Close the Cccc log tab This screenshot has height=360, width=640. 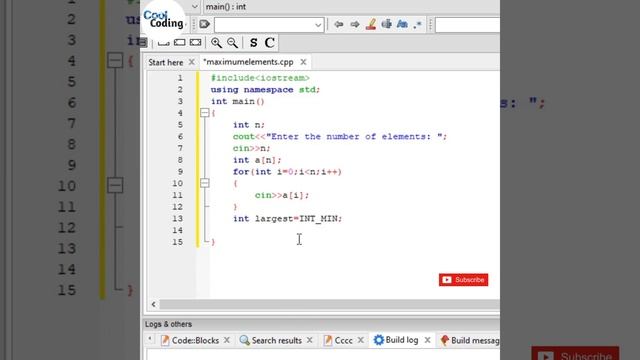[x=360, y=340]
